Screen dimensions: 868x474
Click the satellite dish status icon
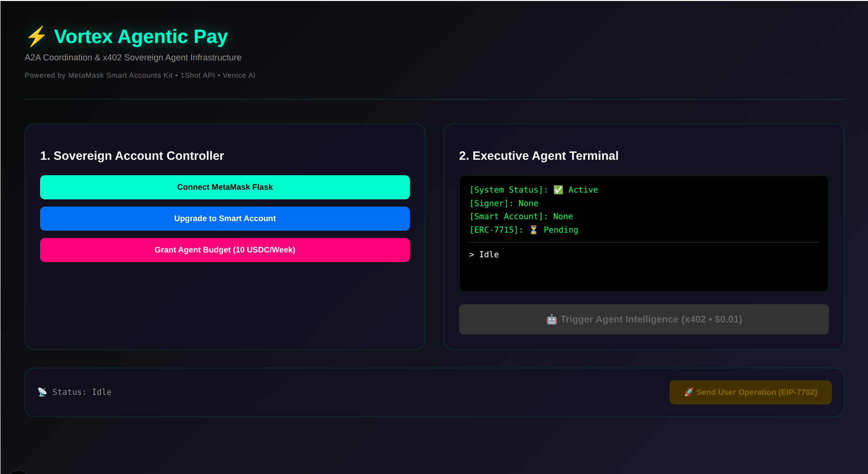[42, 392]
